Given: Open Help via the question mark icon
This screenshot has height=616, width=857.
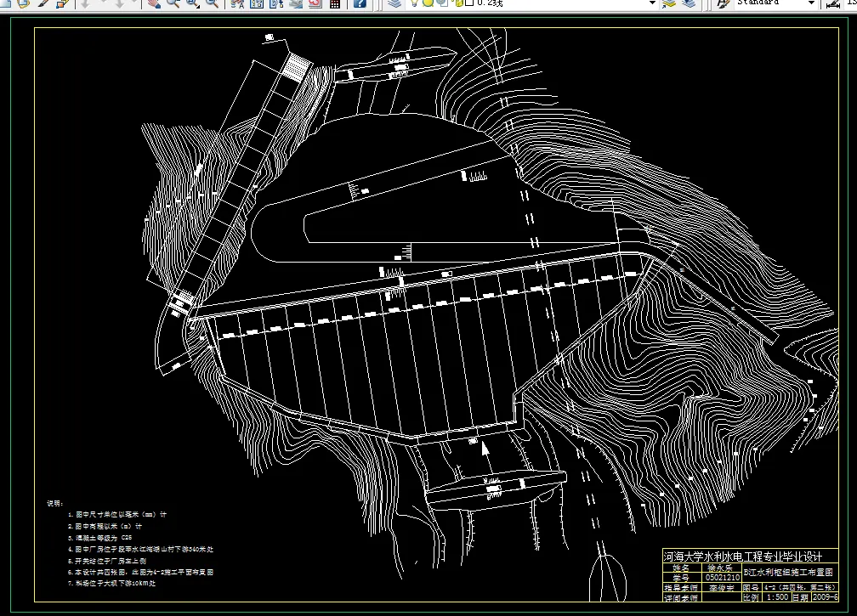Looking at the screenshot, I should click(x=360, y=3).
